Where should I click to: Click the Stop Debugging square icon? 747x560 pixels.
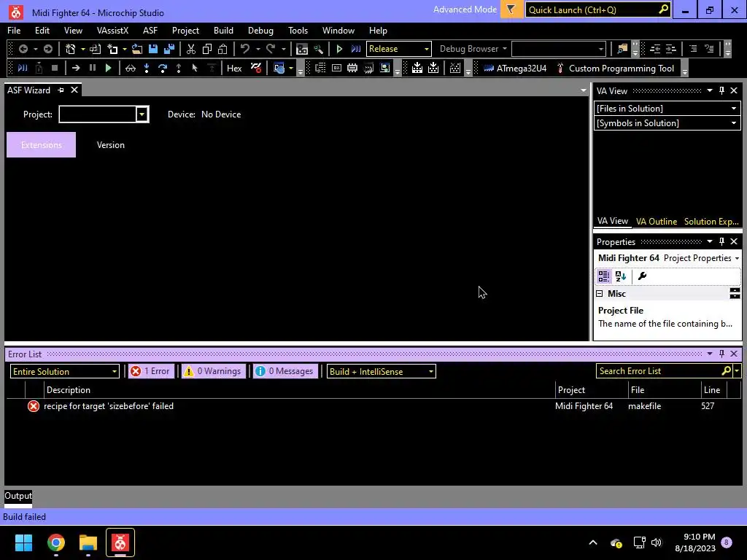[55, 68]
